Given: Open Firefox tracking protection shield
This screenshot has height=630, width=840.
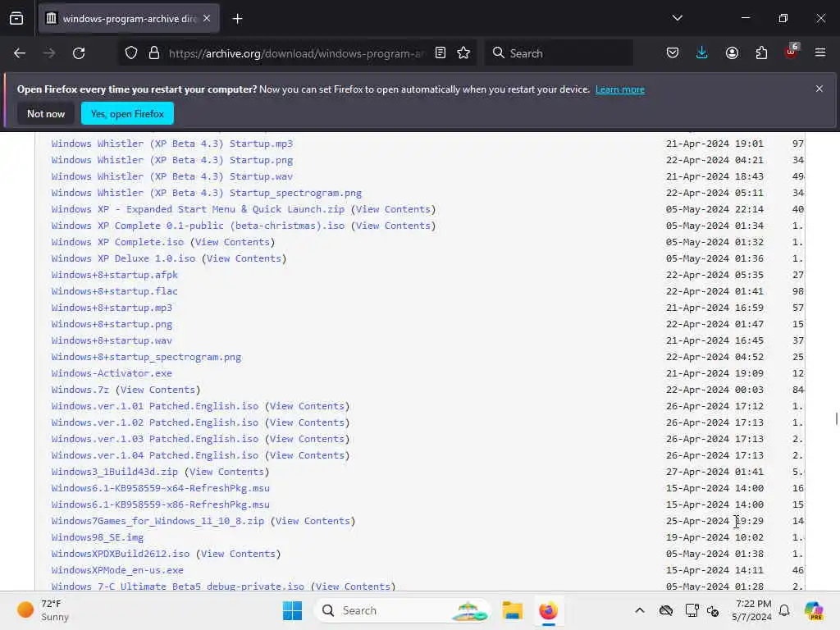Looking at the screenshot, I should pos(131,53).
